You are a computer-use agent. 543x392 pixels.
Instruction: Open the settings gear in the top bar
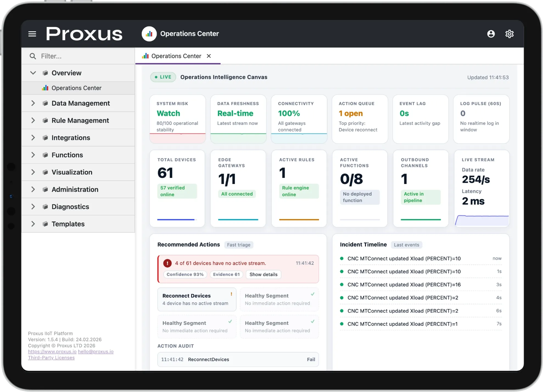510,33
